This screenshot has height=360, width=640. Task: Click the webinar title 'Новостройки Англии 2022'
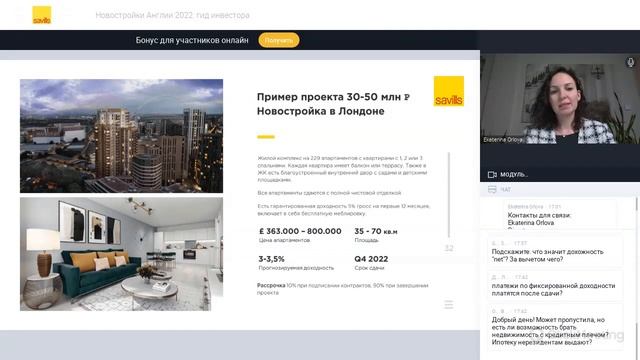[x=173, y=15]
